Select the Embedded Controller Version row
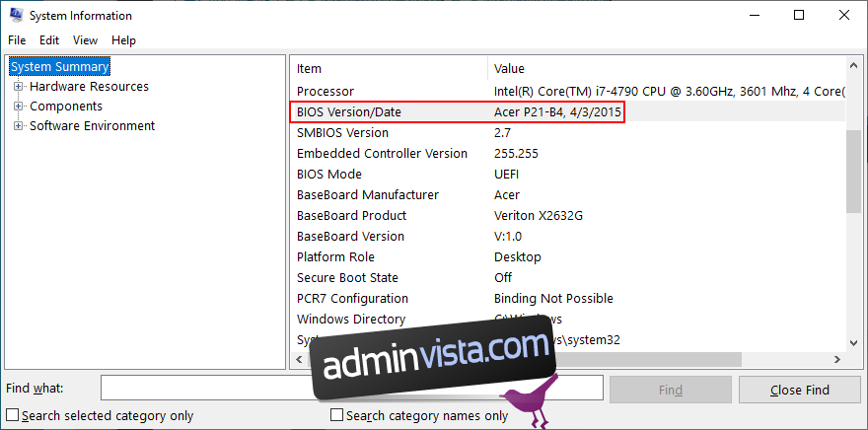 [568, 154]
